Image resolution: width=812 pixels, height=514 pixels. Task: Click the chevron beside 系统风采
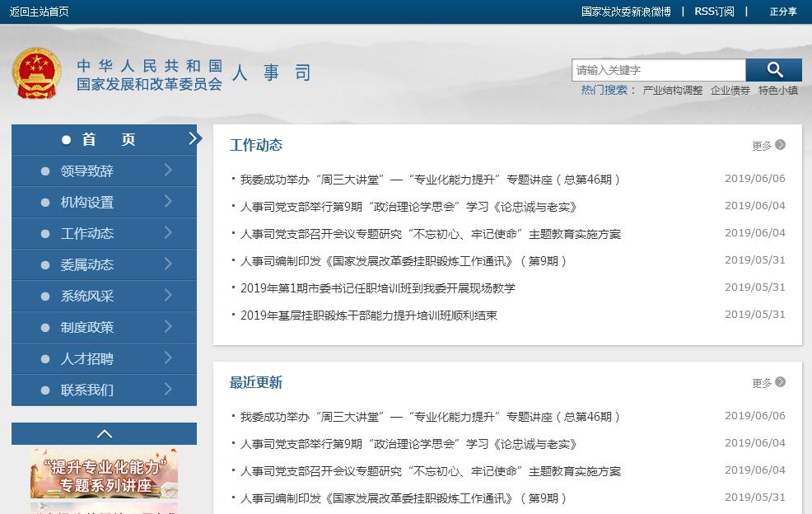tap(168, 296)
